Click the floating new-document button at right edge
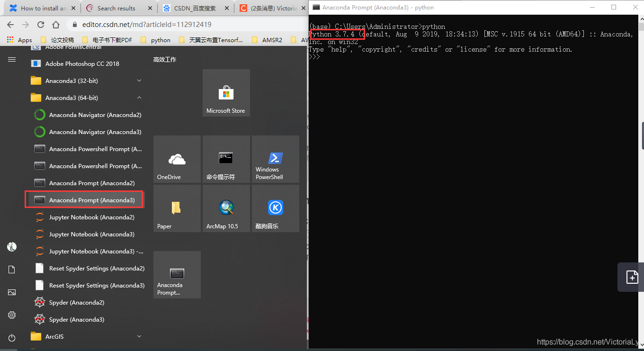 pyautogui.click(x=632, y=277)
